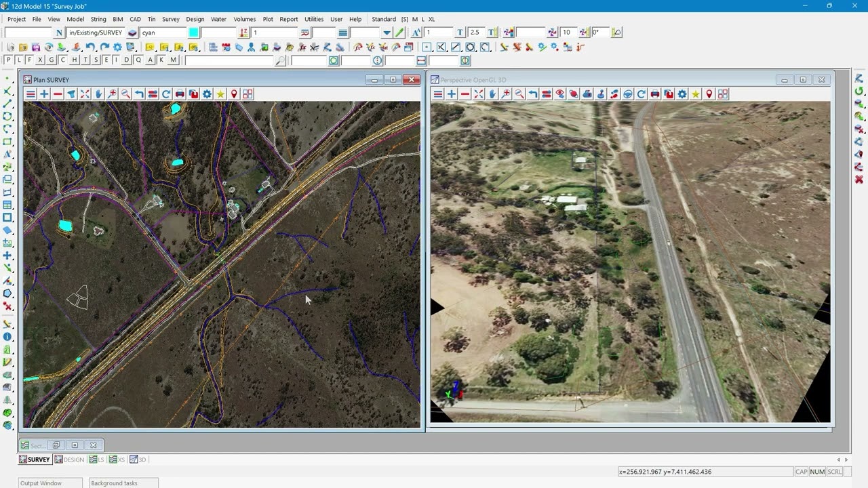The image size is (868, 488).
Task: Toggle the G snap button
Action: pos(52,60)
